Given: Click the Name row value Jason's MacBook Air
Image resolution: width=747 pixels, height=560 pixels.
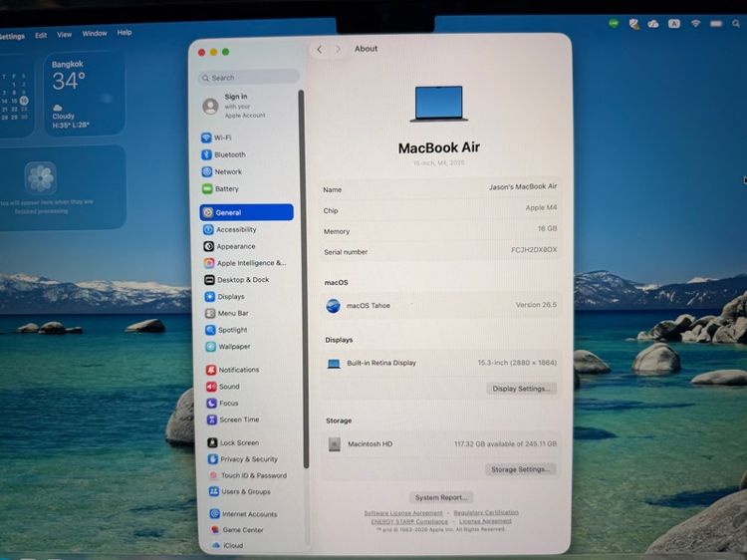Looking at the screenshot, I should pyautogui.click(x=523, y=186).
